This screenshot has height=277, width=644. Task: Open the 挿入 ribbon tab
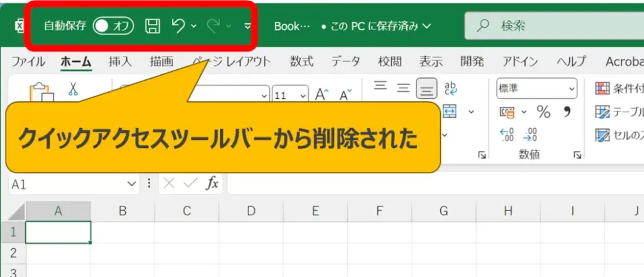(120, 61)
